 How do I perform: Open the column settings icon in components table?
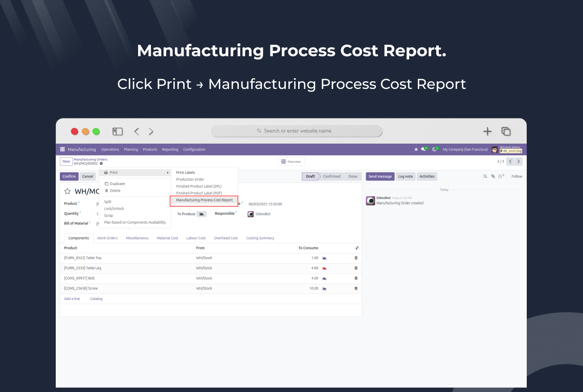[356, 248]
